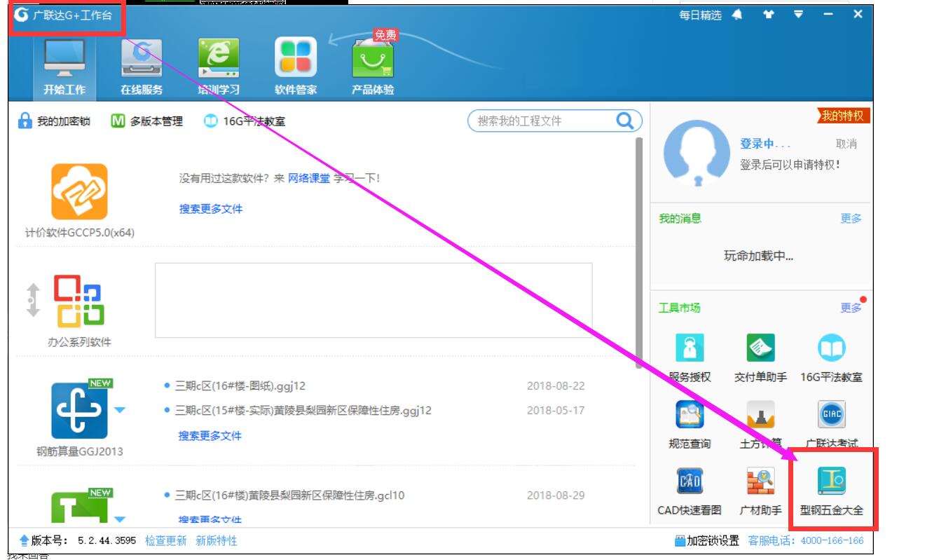Open the 三期c区(15#楼-实际) ggj12 file
932x560 pixels.
point(303,410)
